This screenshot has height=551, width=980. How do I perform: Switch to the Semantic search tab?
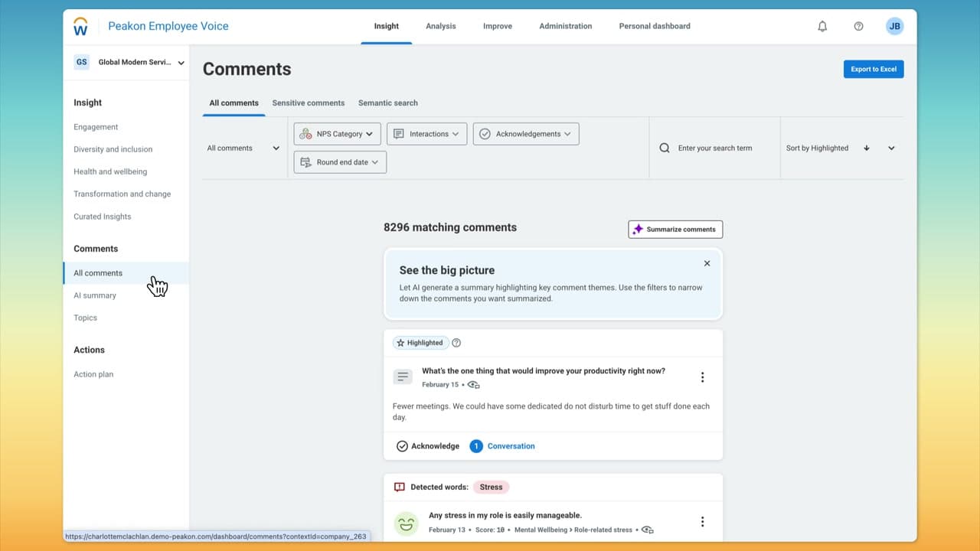pyautogui.click(x=388, y=103)
